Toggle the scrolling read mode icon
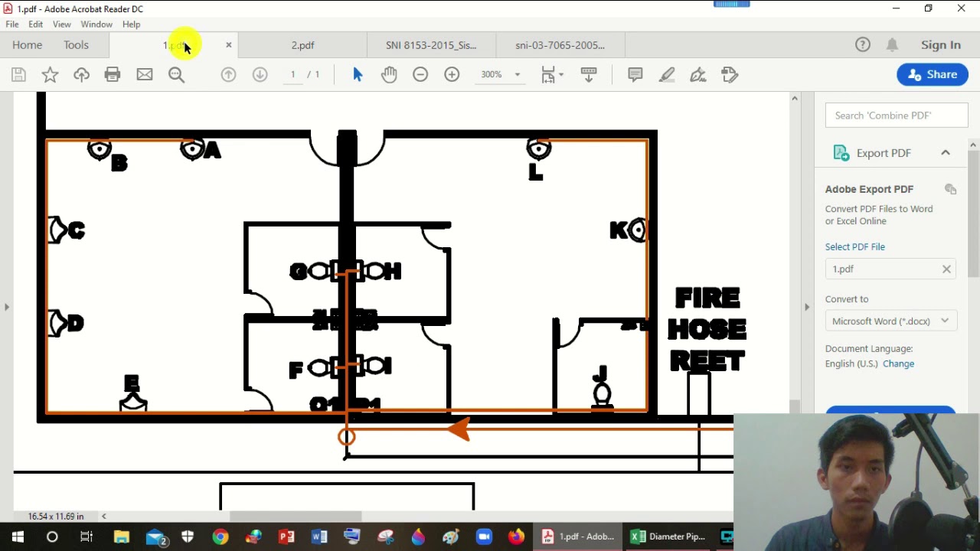Image resolution: width=980 pixels, height=551 pixels. 589,74
